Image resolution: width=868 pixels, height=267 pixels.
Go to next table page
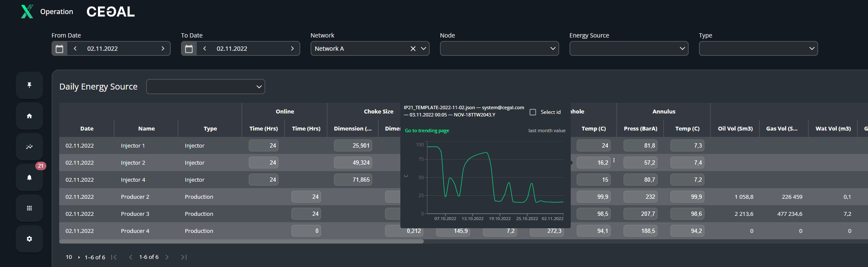tap(167, 257)
